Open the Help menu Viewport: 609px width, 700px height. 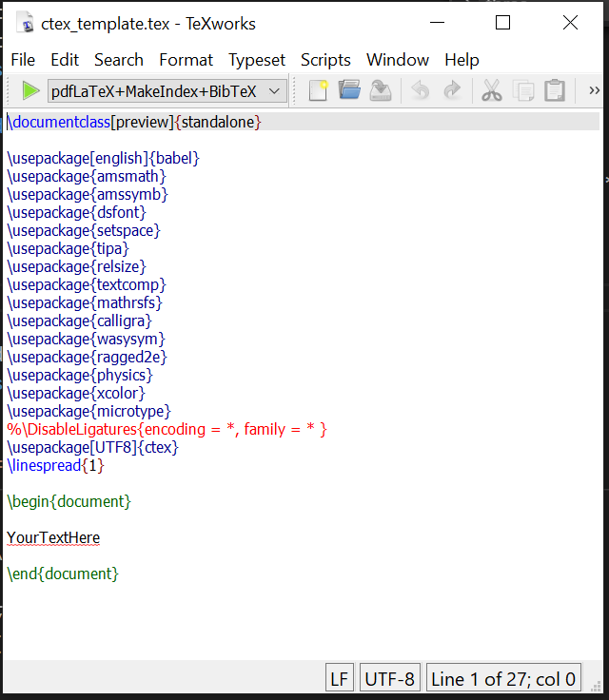coord(462,60)
